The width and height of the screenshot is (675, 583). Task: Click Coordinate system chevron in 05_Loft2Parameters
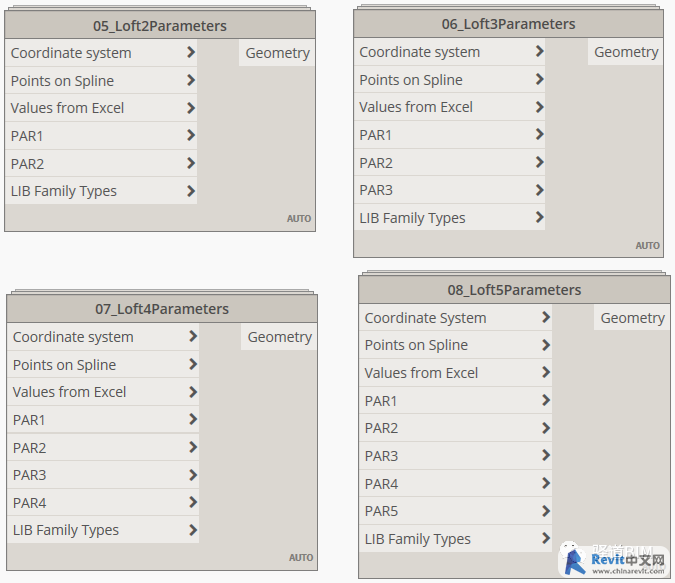pyautogui.click(x=190, y=53)
